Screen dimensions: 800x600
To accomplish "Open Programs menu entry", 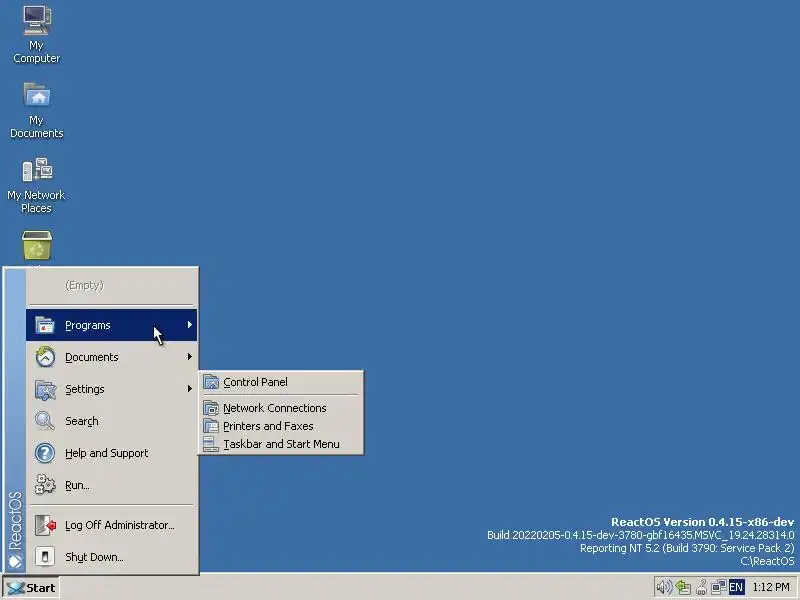I will click(x=111, y=325).
